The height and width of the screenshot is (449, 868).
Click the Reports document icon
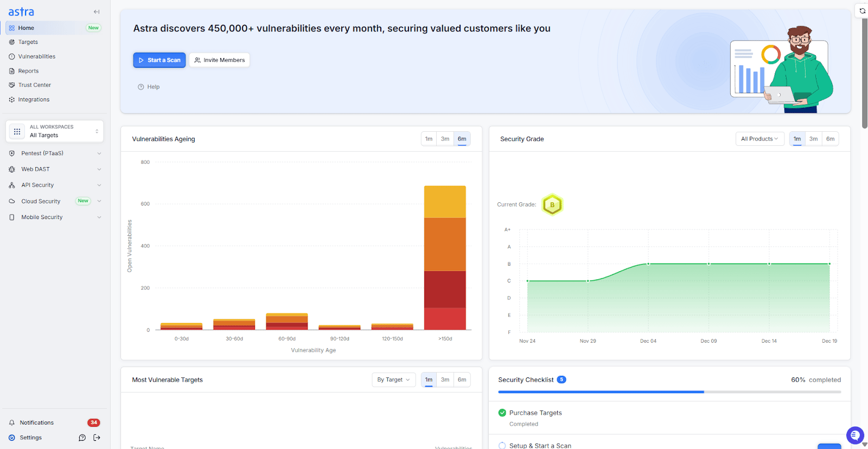12,71
